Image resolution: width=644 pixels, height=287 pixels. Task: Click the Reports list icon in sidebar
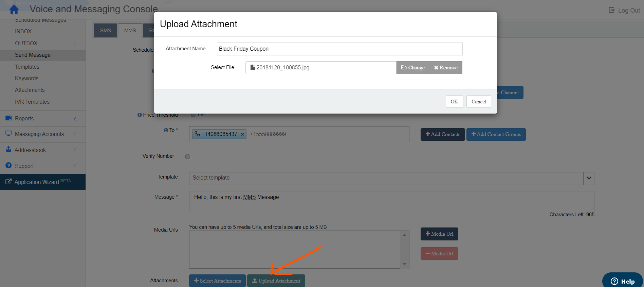click(x=8, y=118)
